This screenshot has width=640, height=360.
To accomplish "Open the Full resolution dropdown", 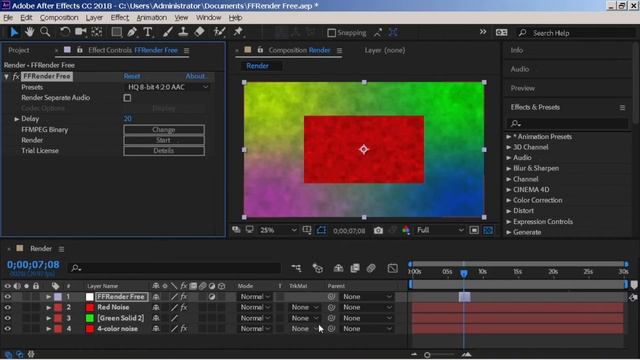I will point(440,231).
